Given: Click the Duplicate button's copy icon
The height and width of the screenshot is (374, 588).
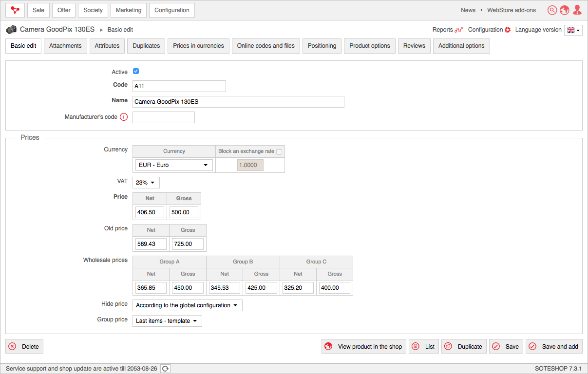Looking at the screenshot, I should (448, 347).
